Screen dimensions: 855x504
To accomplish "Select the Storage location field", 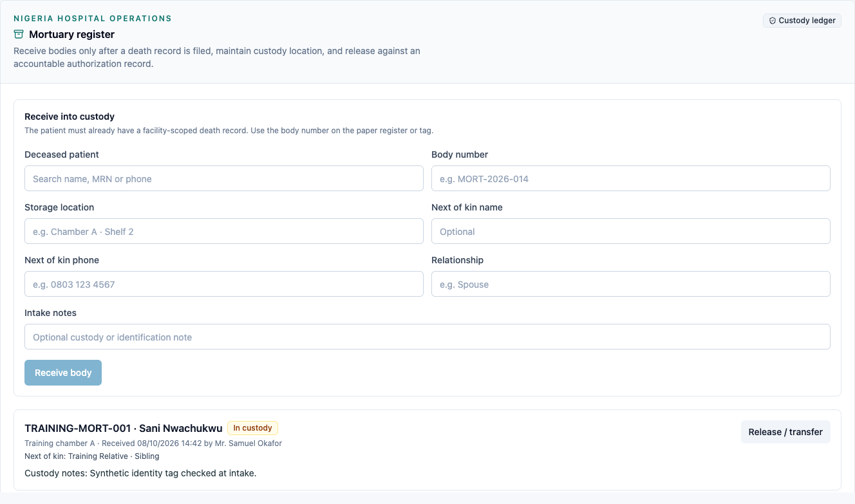I will (x=224, y=231).
